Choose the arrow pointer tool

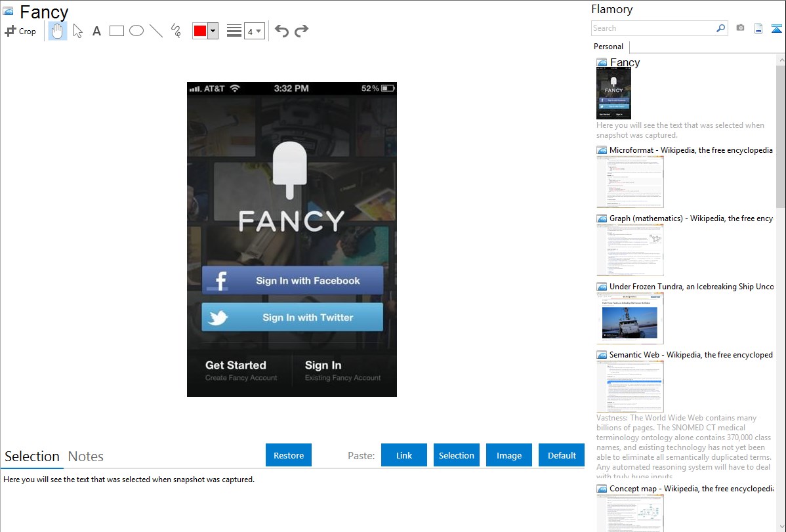click(x=77, y=31)
